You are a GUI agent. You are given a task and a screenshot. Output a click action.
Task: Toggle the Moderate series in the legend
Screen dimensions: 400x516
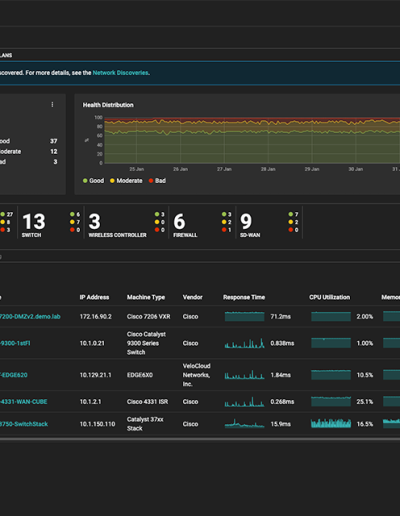(126, 181)
